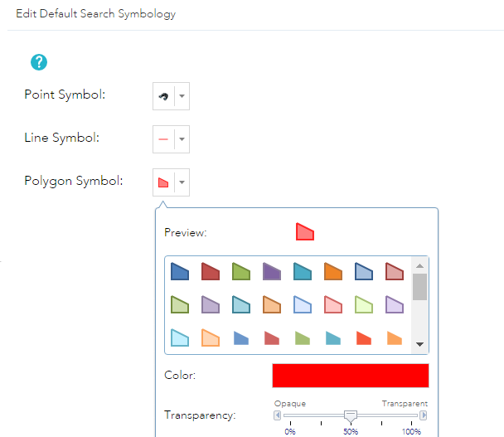This screenshot has height=437, width=504.
Task: Open Polygon Symbol dropdown arrow
Action: pyautogui.click(x=182, y=182)
